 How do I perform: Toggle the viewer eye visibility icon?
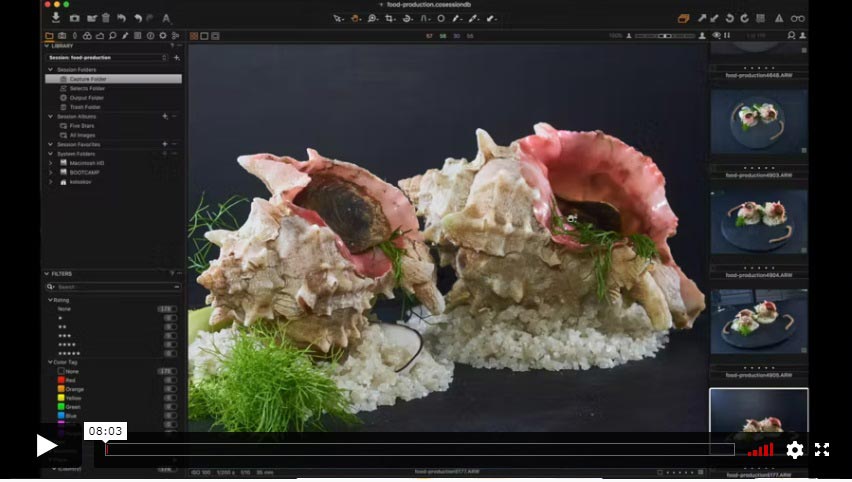(x=717, y=35)
